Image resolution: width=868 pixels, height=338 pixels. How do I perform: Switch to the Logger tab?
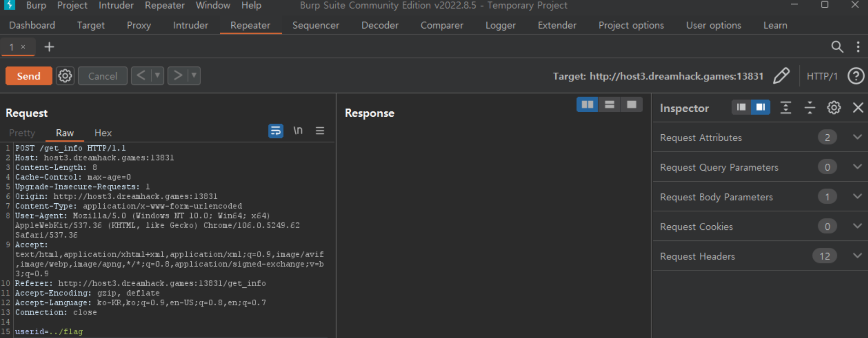coord(501,25)
